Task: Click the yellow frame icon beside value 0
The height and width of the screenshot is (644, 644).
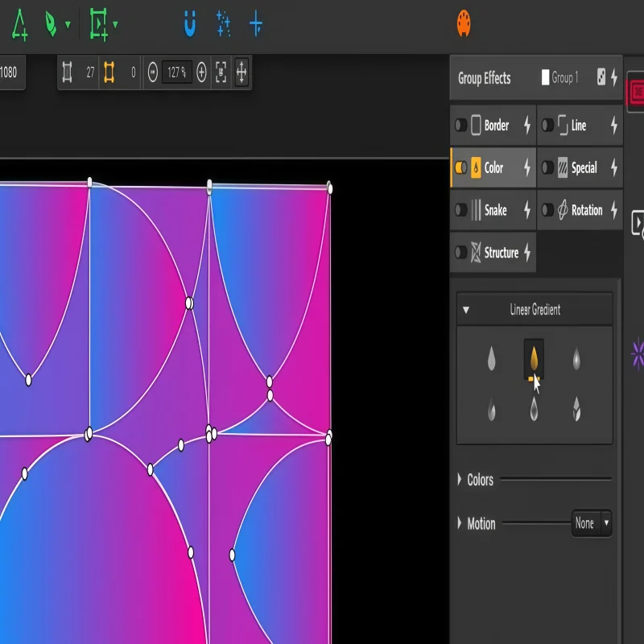Action: tap(109, 72)
